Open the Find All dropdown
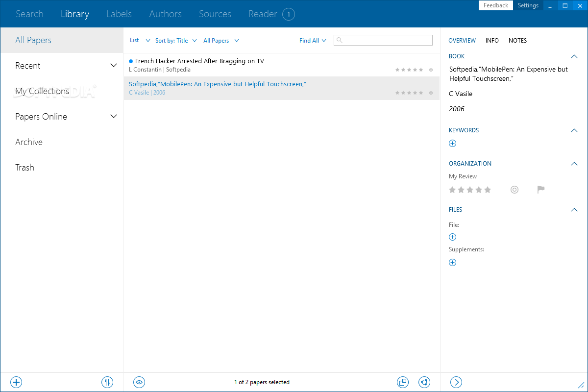This screenshot has height=392, width=588. [313, 41]
